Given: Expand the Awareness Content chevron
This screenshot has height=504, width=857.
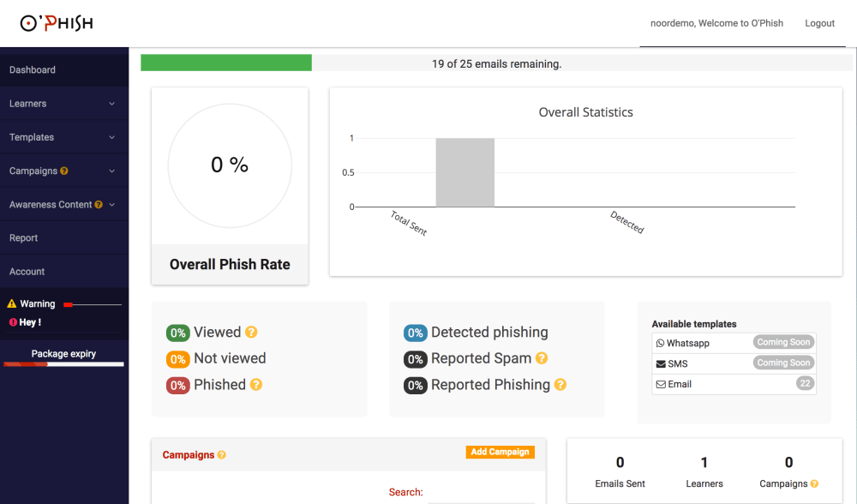Looking at the screenshot, I should pyautogui.click(x=112, y=205).
